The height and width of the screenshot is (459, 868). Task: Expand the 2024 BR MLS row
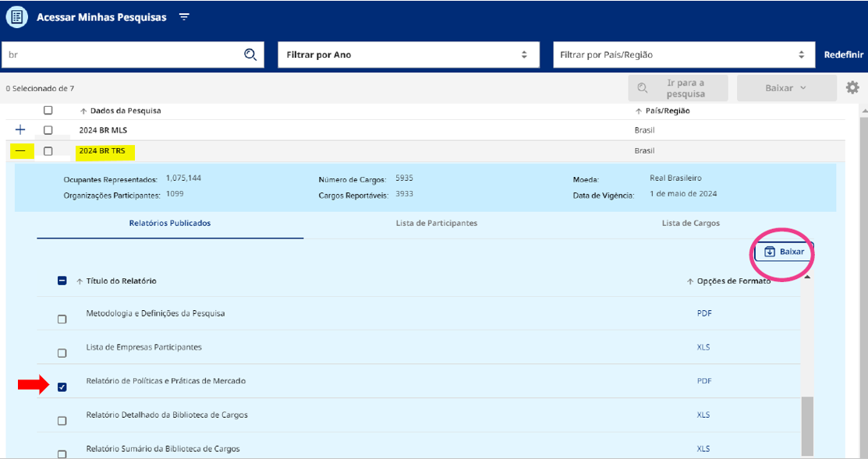[21, 129]
